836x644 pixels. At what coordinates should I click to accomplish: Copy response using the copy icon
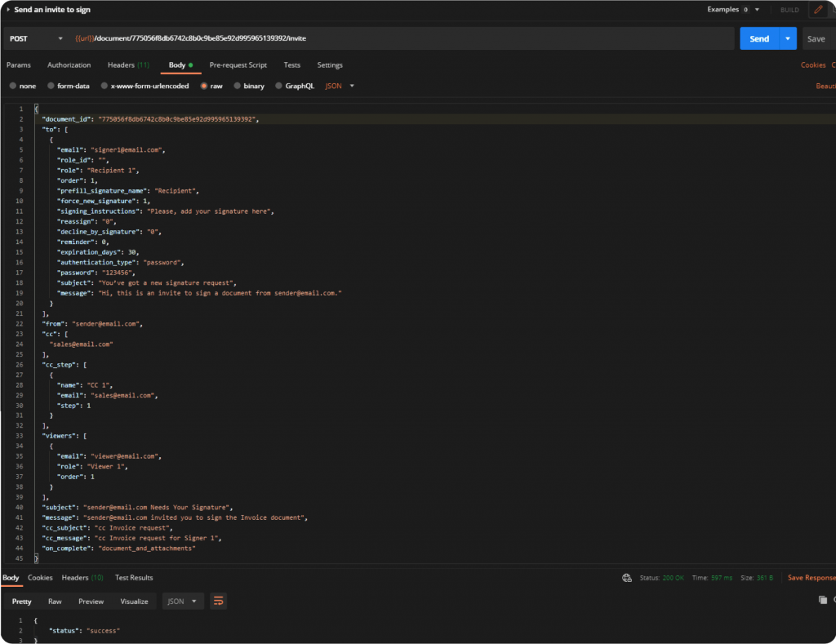click(822, 600)
